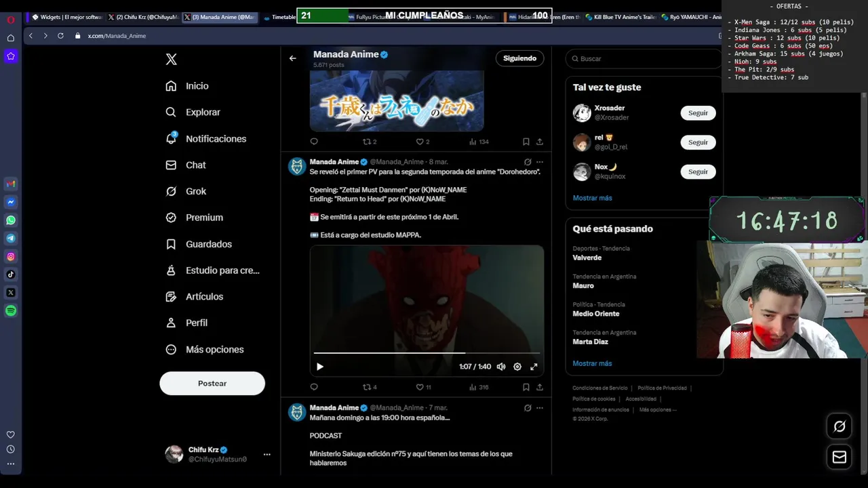Click the Postear button
Image resolution: width=868 pixels, height=488 pixels.
[x=212, y=384]
